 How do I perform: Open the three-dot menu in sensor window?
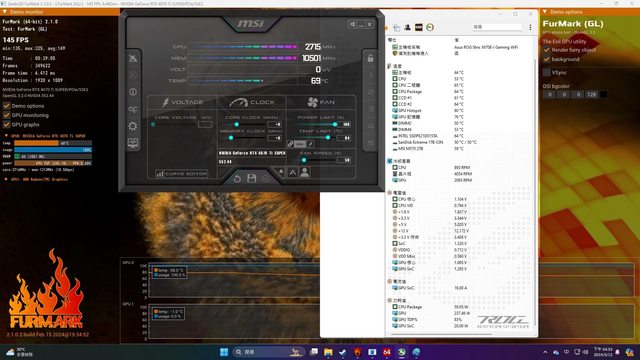point(530,27)
